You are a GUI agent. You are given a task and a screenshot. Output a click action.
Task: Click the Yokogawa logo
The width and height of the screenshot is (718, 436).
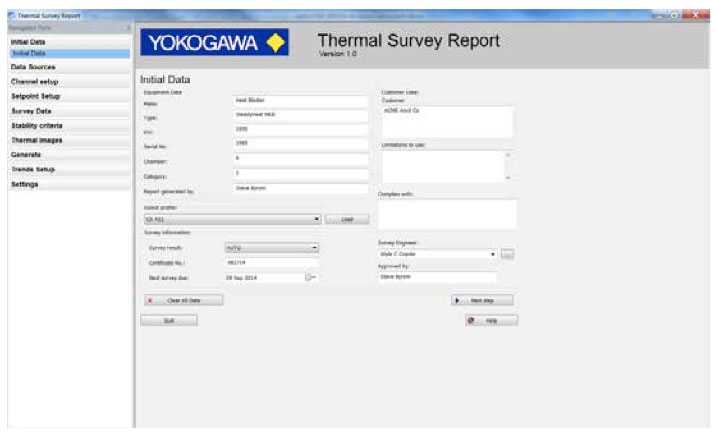click(214, 43)
